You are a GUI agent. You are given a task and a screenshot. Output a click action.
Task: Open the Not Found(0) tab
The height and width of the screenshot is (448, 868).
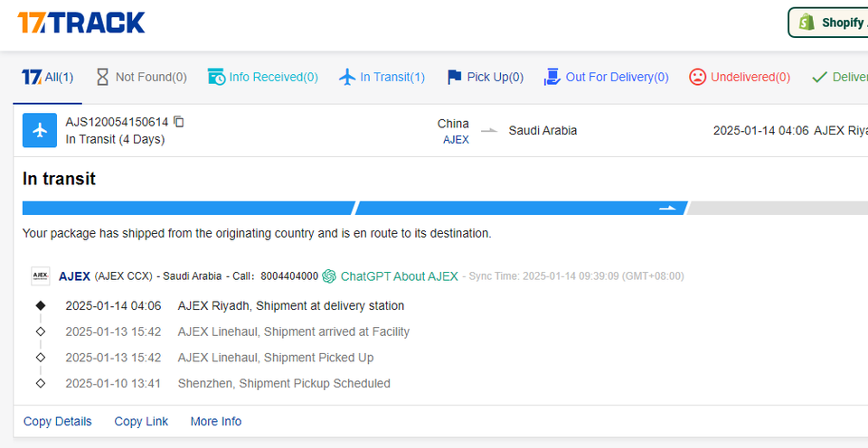[x=141, y=77]
